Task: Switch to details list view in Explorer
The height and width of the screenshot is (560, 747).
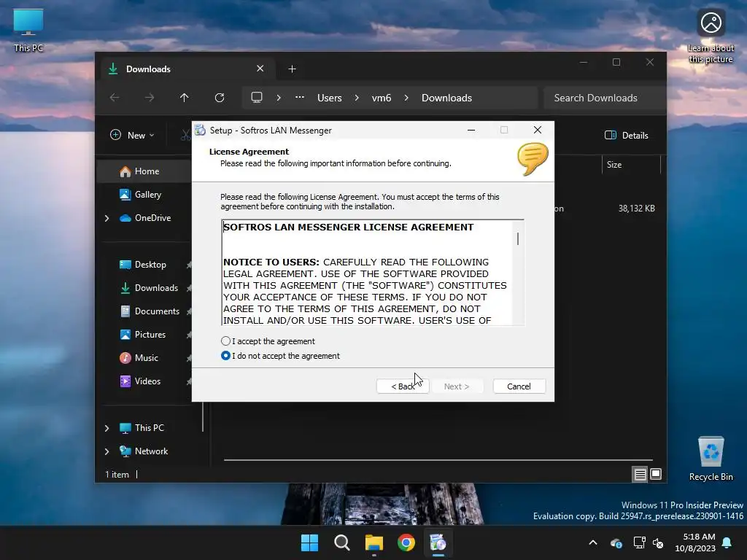Action: click(x=640, y=474)
